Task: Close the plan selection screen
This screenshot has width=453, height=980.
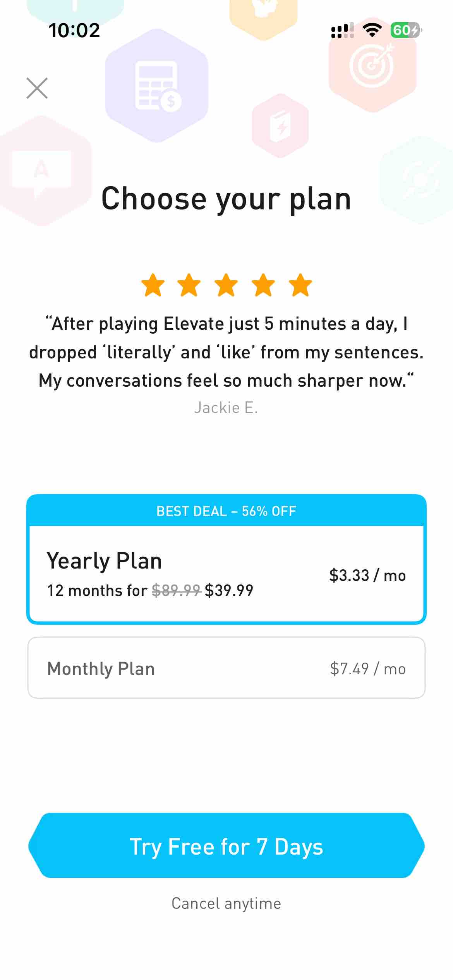Action: tap(37, 88)
